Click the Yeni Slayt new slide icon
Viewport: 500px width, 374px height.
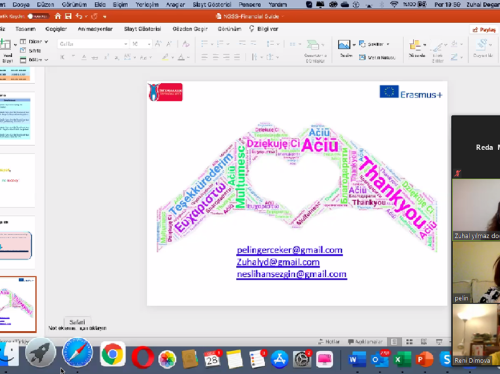coord(5,44)
